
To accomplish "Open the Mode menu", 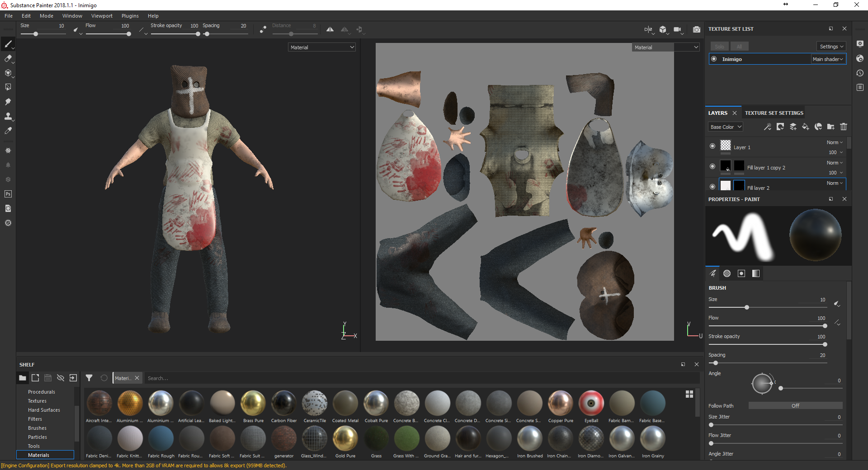I will coord(47,16).
